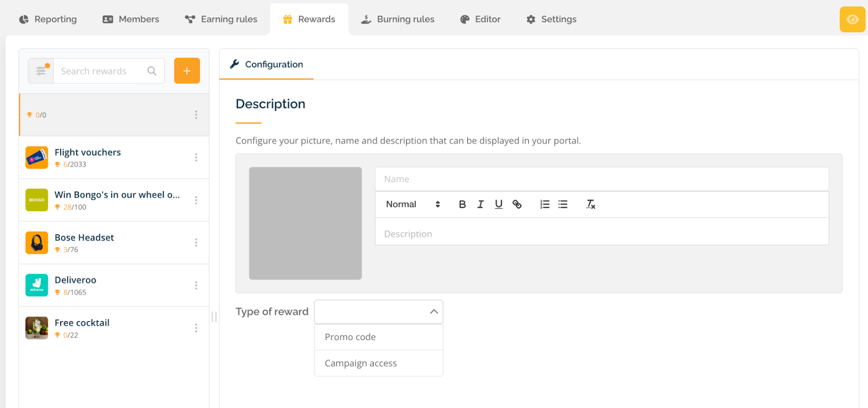This screenshot has height=408, width=868.
Task: Insert a numbered list in editor
Action: click(x=545, y=205)
